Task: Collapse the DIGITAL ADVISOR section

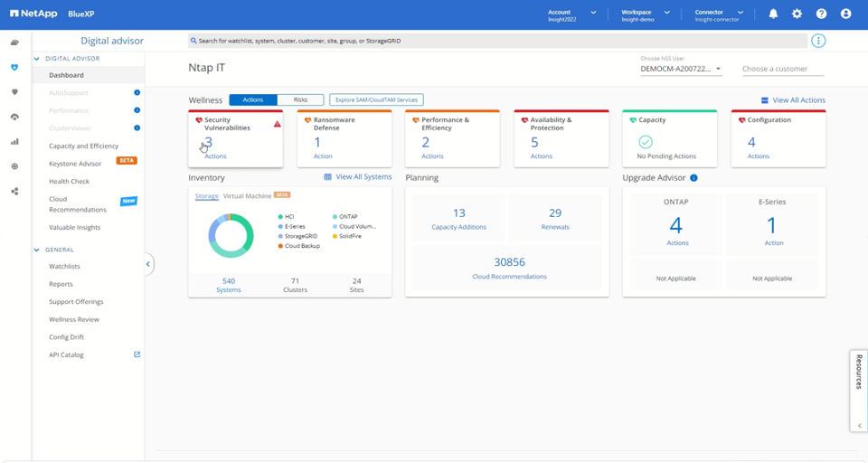Action: pos(36,59)
